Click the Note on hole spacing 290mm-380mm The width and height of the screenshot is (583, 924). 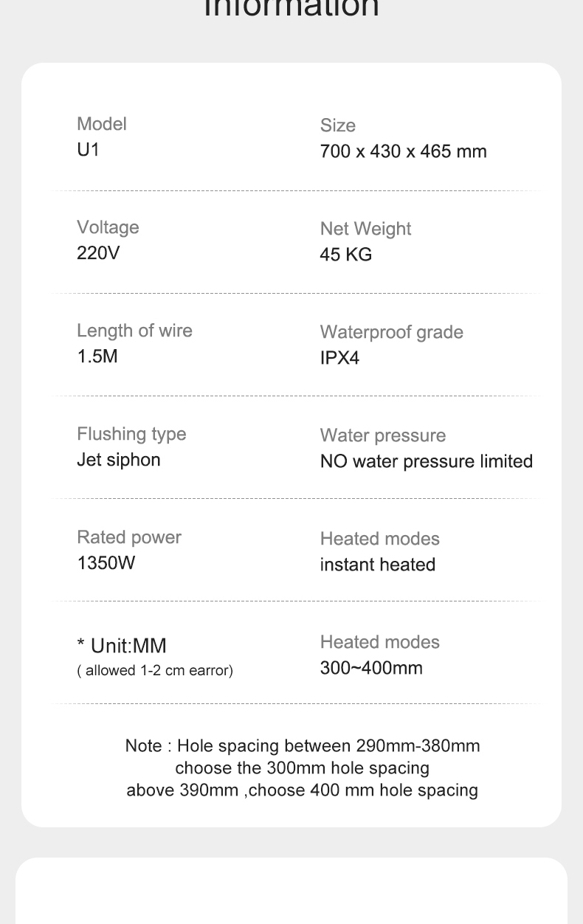[303, 746]
